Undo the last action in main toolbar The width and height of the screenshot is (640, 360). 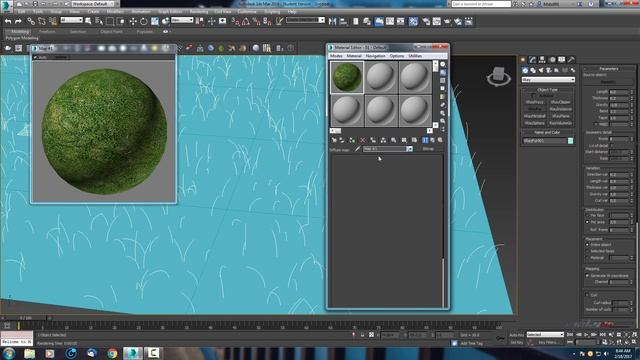[7, 21]
